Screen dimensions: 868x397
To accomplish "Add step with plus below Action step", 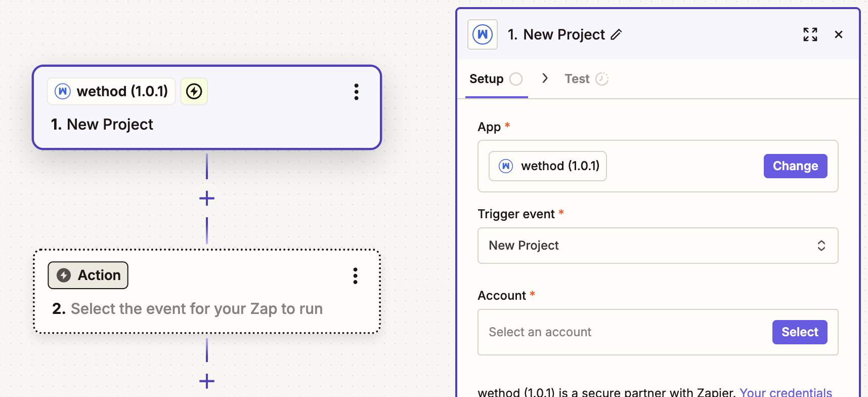I will 207,381.
